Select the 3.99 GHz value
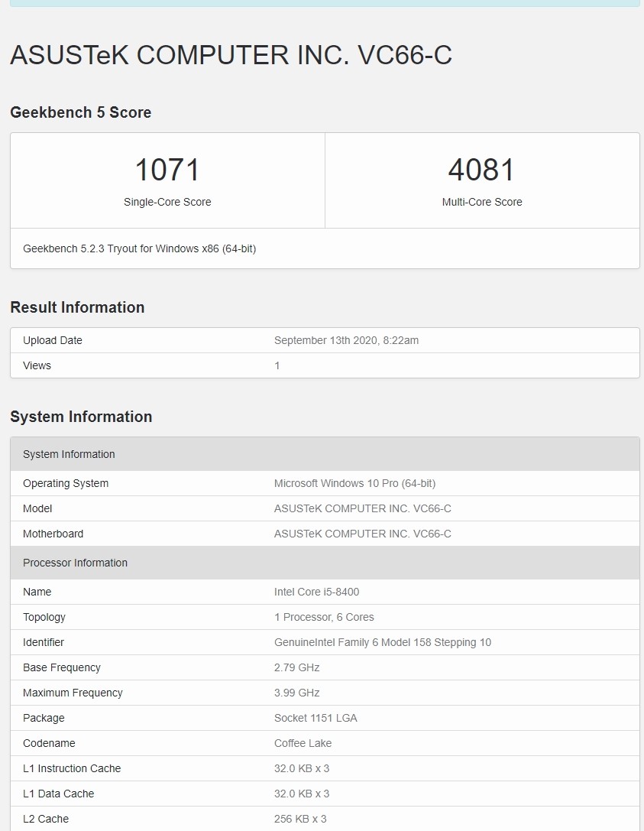644x831 pixels. pos(297,693)
